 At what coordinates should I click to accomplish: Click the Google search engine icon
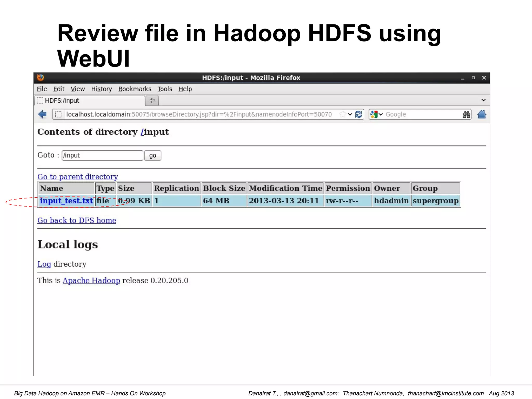[374, 114]
